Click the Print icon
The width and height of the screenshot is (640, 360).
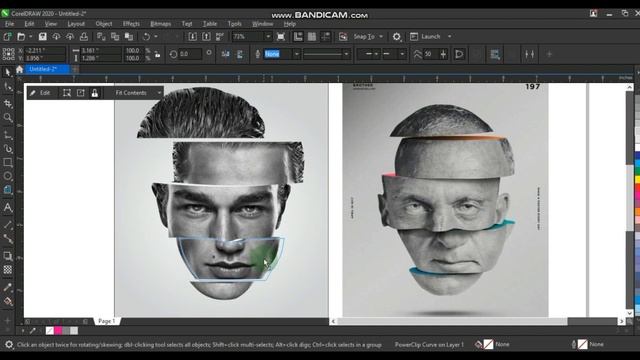point(84,37)
